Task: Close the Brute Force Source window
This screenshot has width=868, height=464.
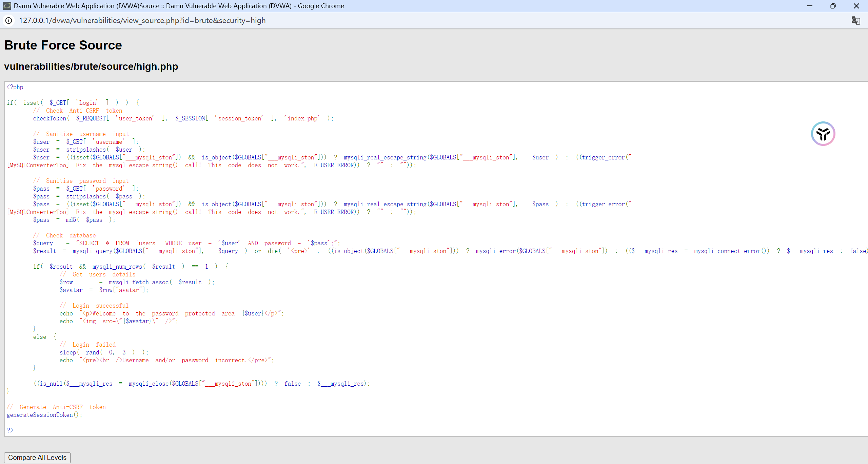Action: click(x=856, y=6)
